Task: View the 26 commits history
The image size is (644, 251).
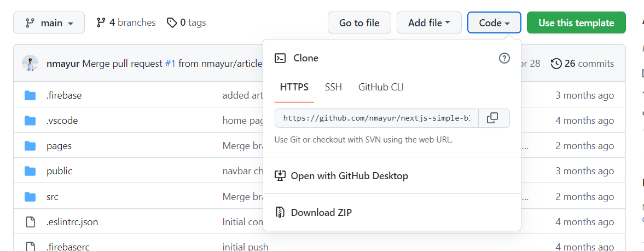Action: pyautogui.click(x=583, y=64)
